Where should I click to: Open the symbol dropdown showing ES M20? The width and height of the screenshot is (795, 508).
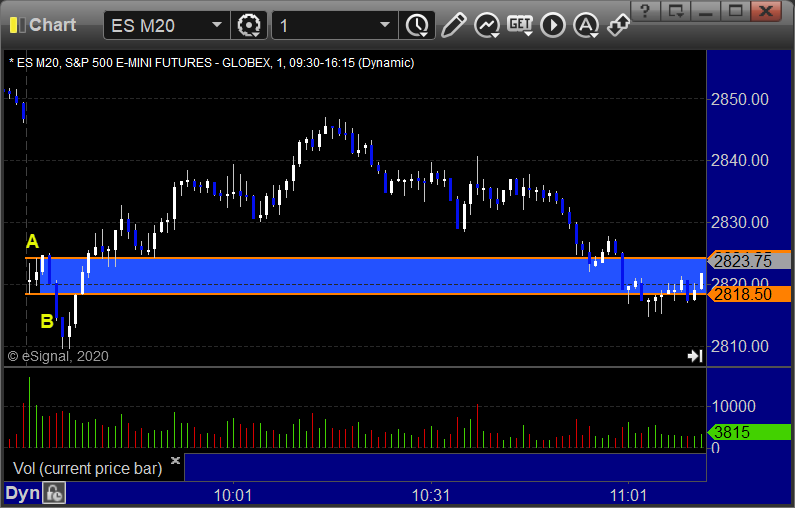[166, 25]
